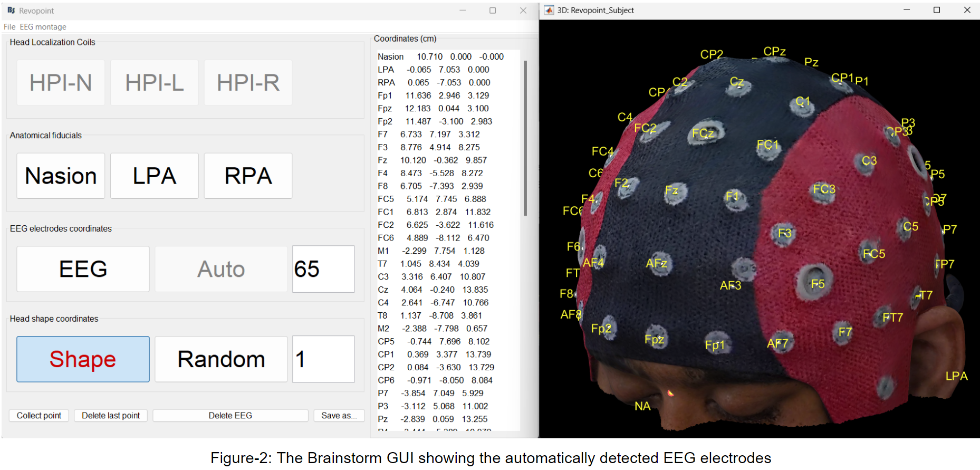Maximize the 3D Revopoint_Subject window
Image resolution: width=980 pixels, height=470 pixels.
point(937,10)
